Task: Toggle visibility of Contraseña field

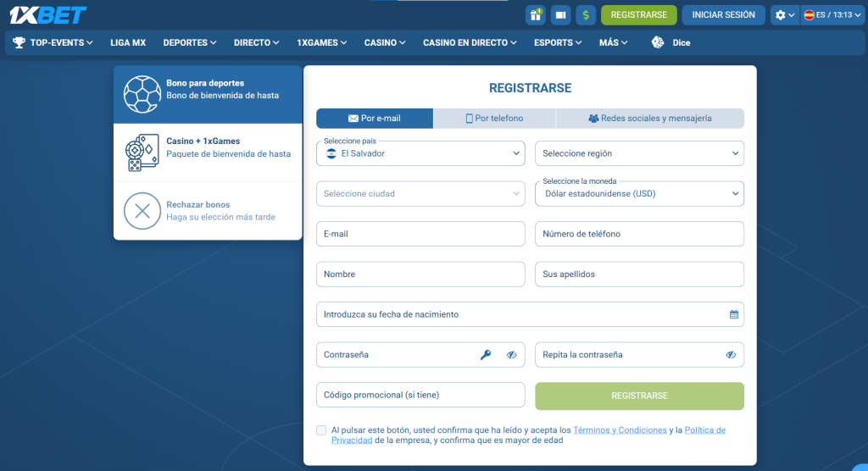Action: click(511, 355)
